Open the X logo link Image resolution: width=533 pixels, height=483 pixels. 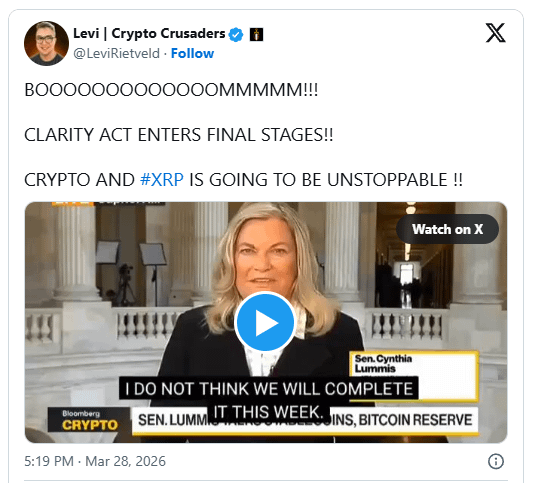(495, 33)
